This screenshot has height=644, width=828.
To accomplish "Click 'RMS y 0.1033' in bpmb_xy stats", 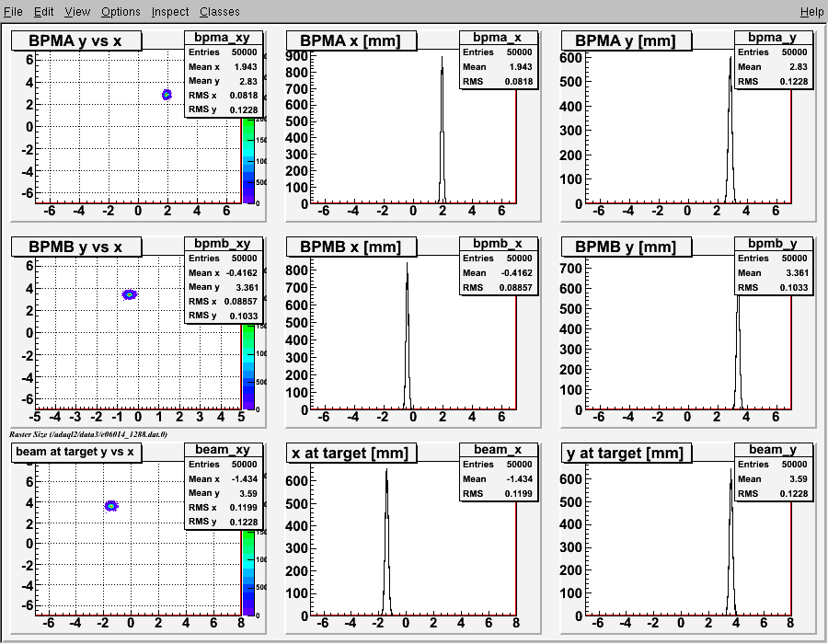I will point(223,316).
